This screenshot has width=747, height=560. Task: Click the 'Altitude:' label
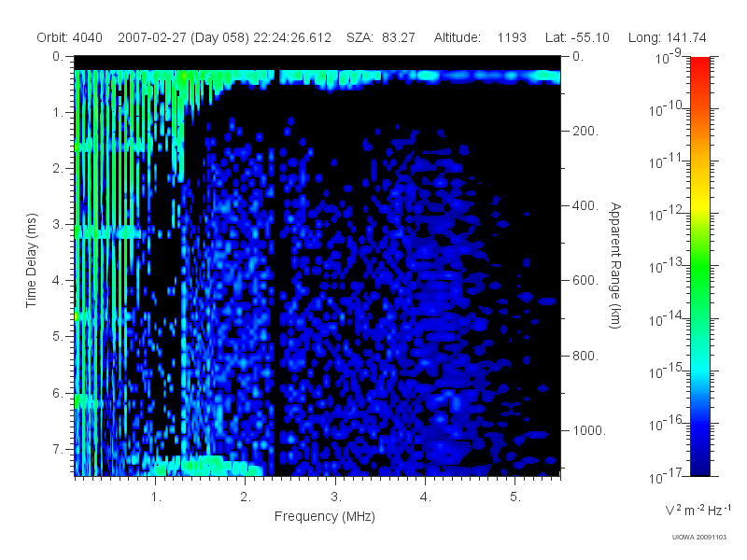[457, 37]
